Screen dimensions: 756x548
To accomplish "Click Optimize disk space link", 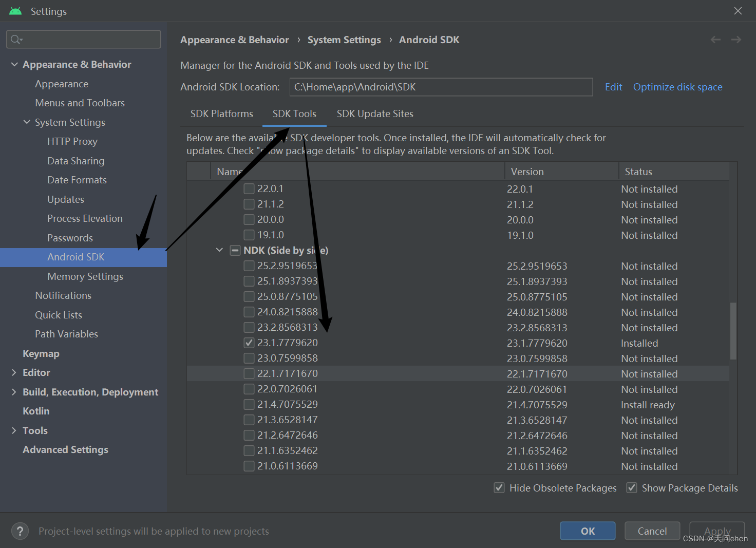I will [677, 87].
